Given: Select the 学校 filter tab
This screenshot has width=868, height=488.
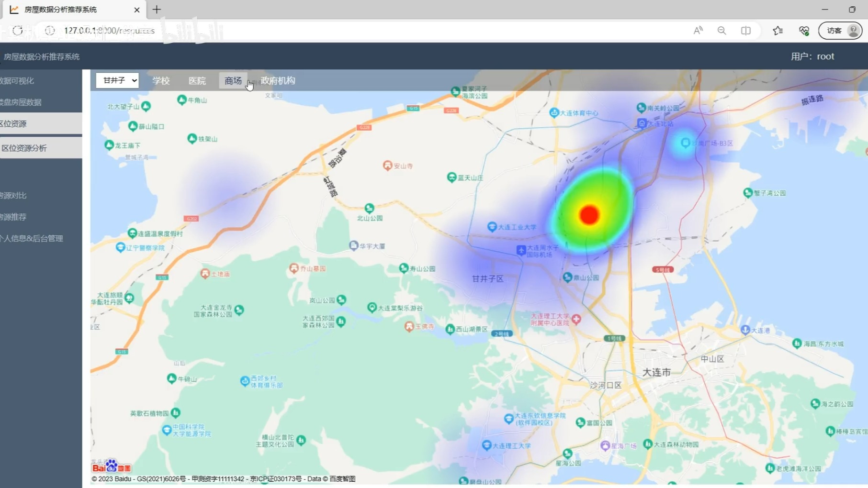Looking at the screenshot, I should tap(161, 81).
